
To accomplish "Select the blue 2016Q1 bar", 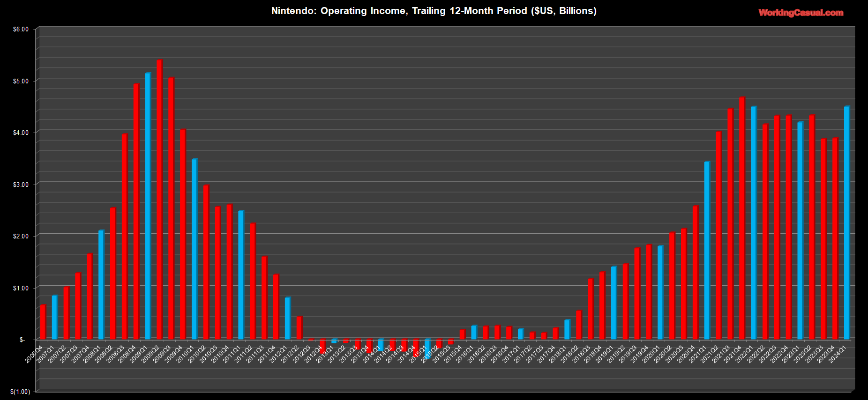I will 474,332.
